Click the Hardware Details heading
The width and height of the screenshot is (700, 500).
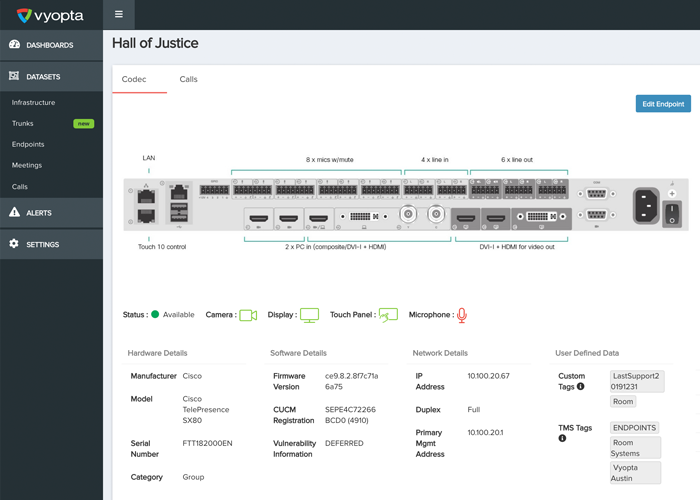click(x=158, y=353)
